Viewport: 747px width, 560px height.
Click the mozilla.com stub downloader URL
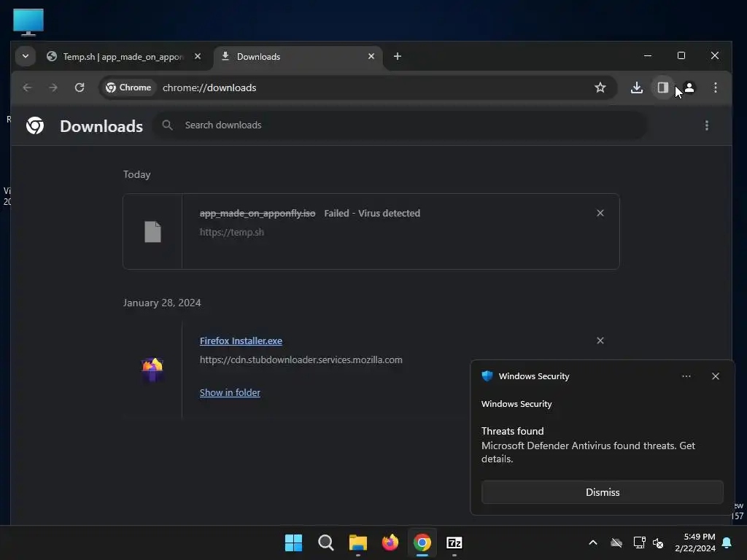pos(301,360)
